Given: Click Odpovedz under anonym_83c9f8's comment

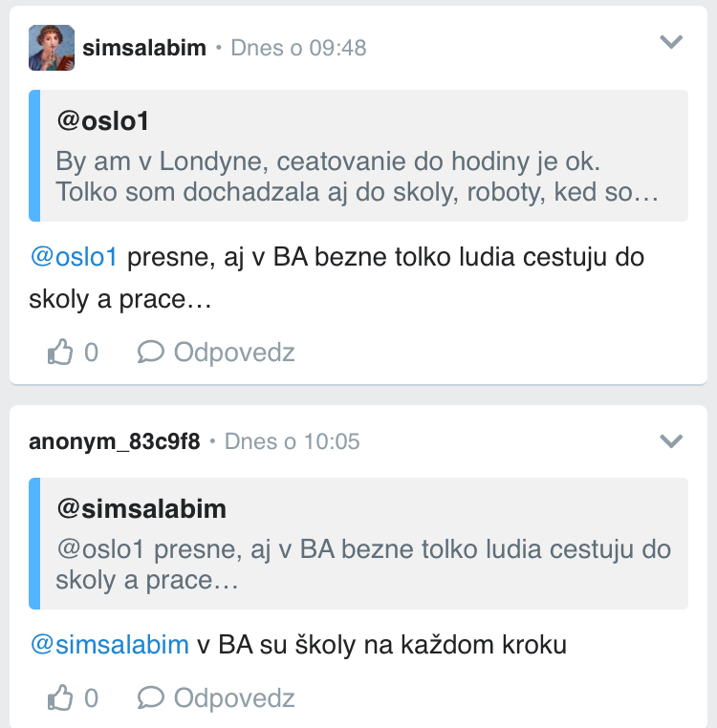Looking at the screenshot, I should [233, 698].
